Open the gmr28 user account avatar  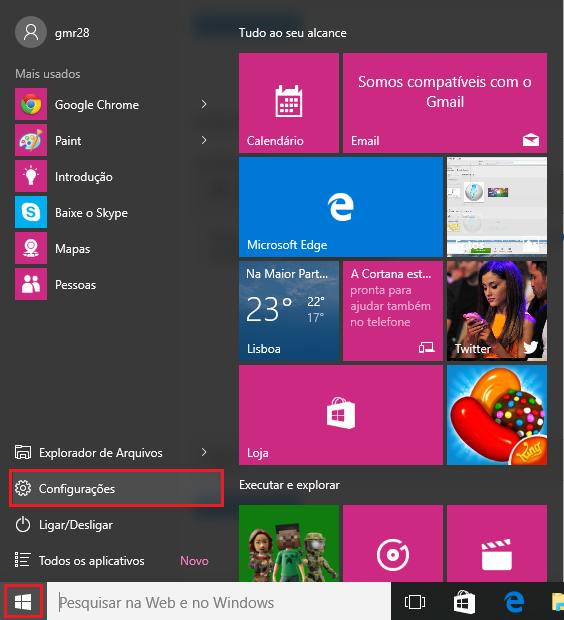[x=31, y=32]
